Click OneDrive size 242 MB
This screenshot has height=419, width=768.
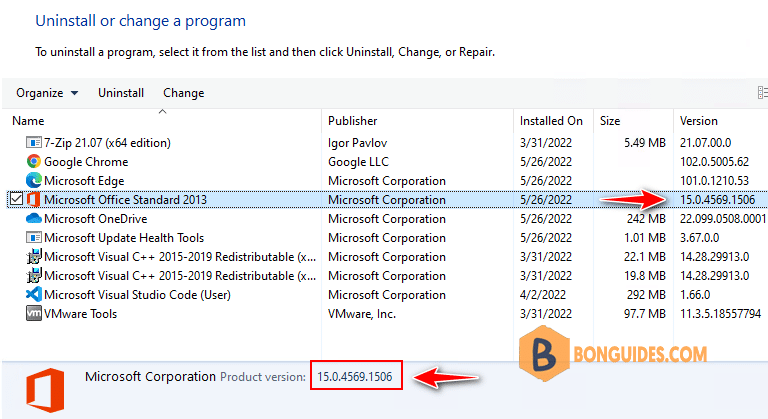(646, 219)
